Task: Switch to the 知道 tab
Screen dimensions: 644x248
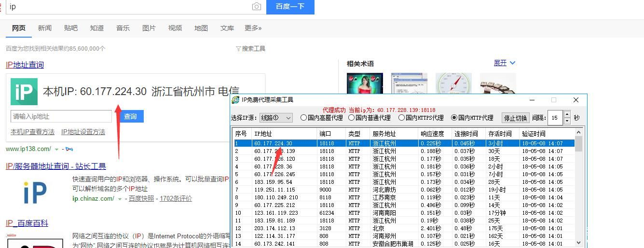Action: (x=97, y=28)
